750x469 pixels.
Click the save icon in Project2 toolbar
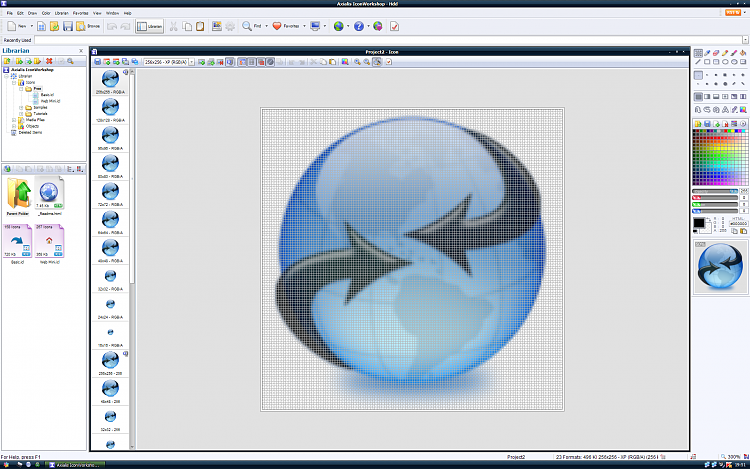pos(98,62)
